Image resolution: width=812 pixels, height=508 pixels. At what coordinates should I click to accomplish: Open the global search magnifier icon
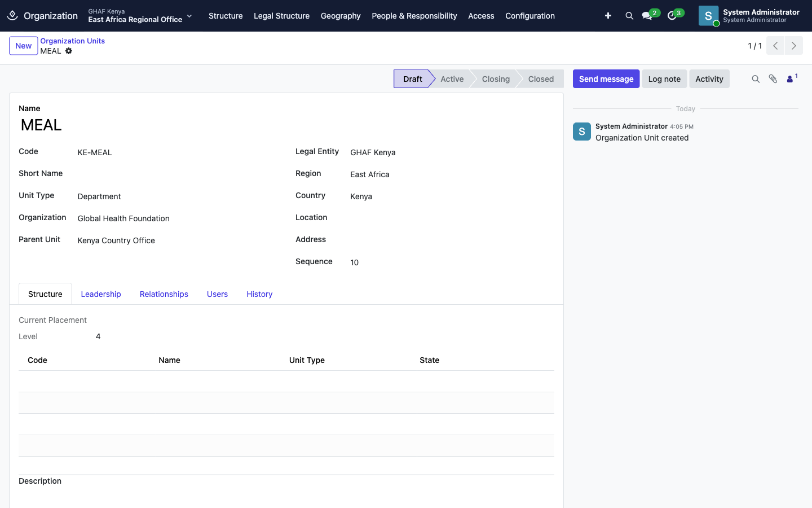coord(629,16)
